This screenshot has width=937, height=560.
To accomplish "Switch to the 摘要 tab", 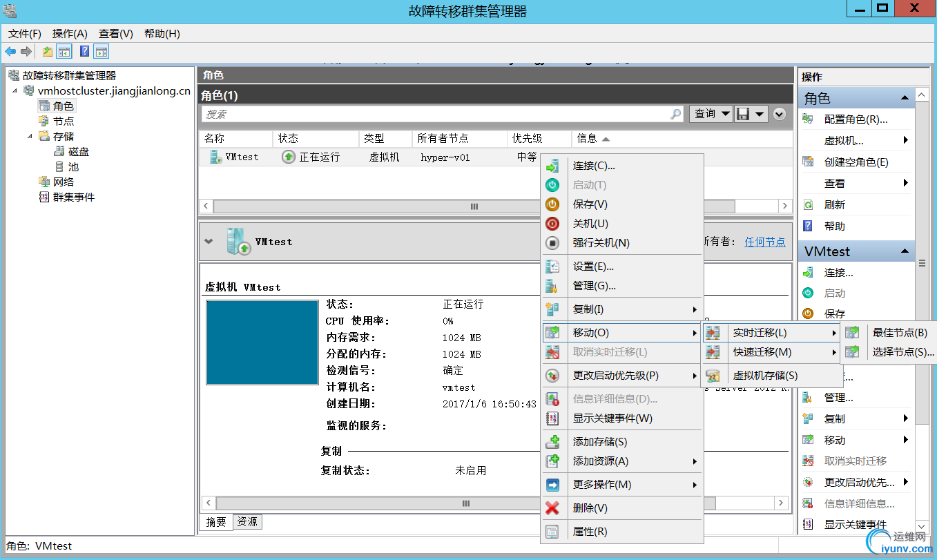I will click(216, 522).
